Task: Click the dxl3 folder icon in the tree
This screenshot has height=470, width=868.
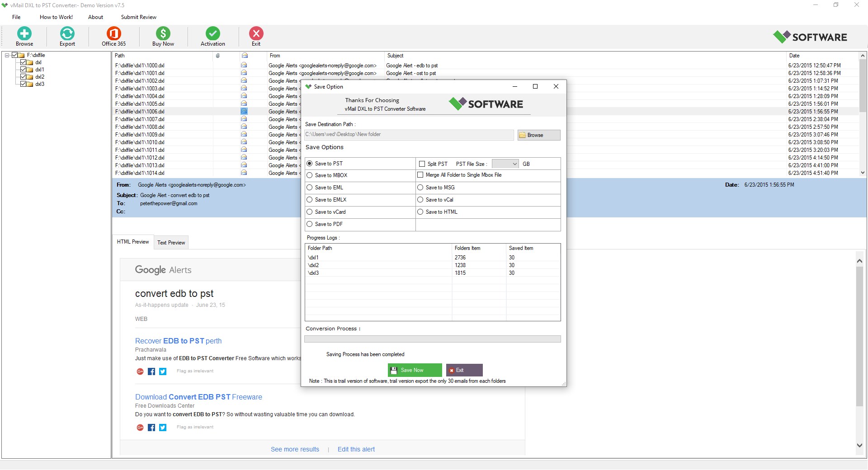Action: click(30, 84)
